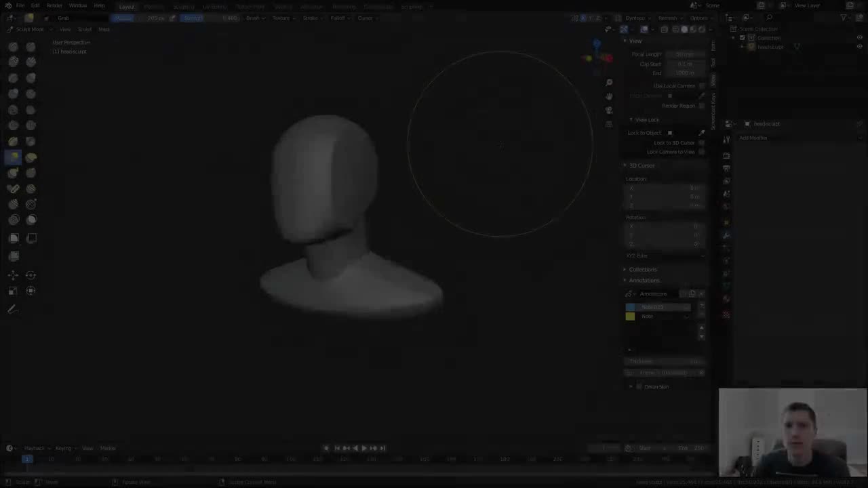Image resolution: width=868 pixels, height=488 pixels.
Task: Select the Scale transform tool
Action: (14, 291)
